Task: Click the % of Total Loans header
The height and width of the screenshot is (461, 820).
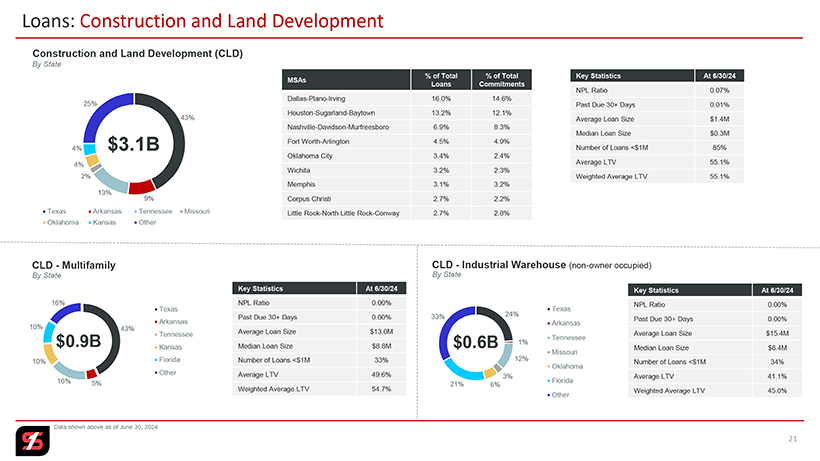Action: click(441, 80)
